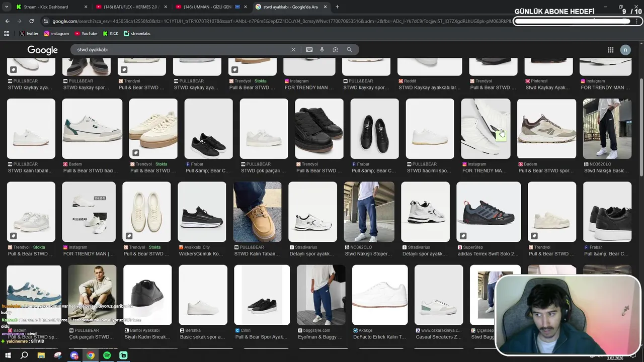644x362 pixels.
Task: Click the magnifier search button
Action: (x=349, y=50)
